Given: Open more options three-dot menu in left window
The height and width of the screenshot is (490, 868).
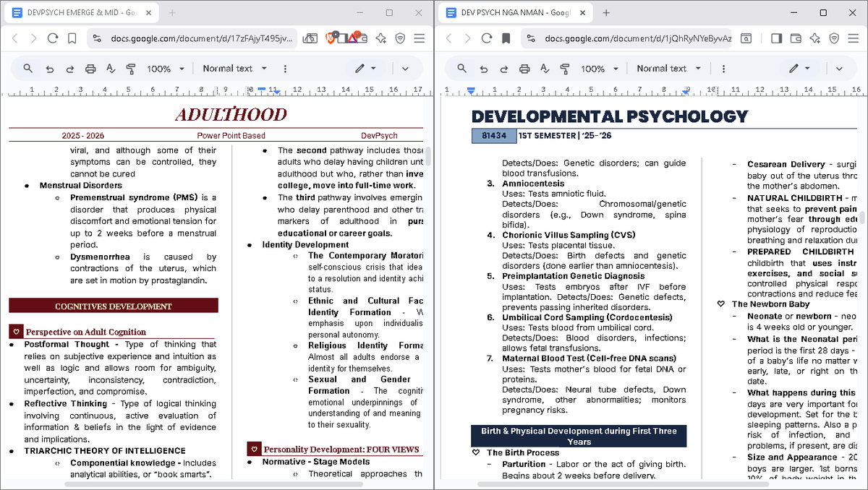Looking at the screenshot, I should point(285,69).
